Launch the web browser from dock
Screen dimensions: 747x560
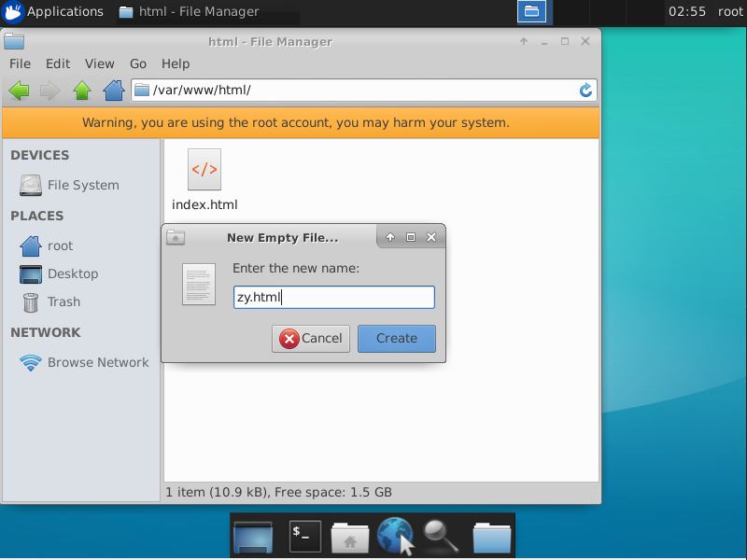(x=395, y=536)
